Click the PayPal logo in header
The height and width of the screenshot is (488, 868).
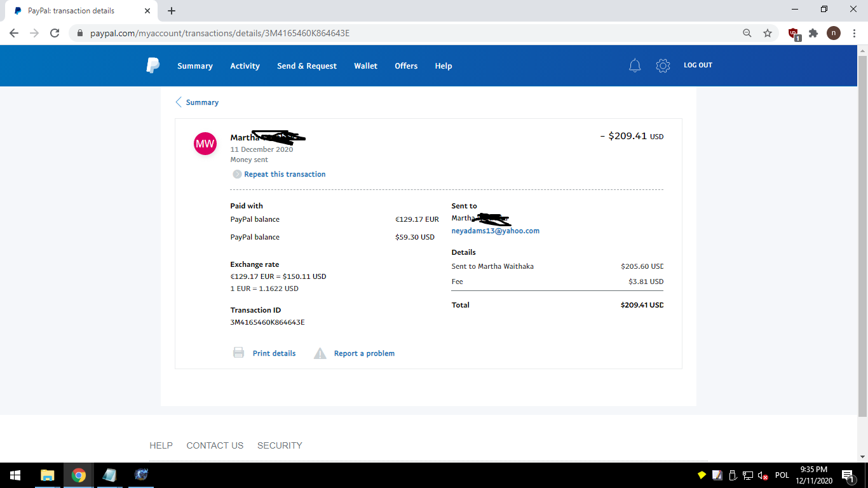(153, 65)
